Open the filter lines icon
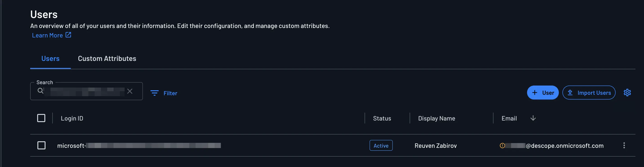This screenshot has width=644, height=167. 155,93
